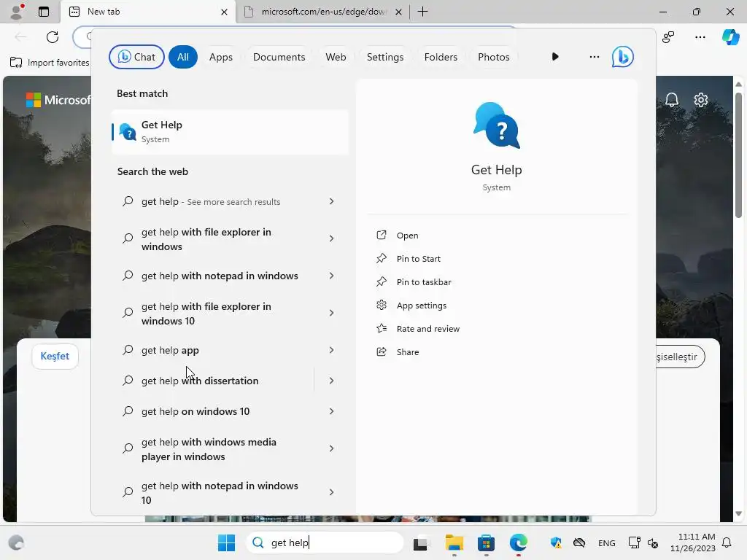Expand 'get help with dissertation' arrow
This screenshot has width=747, height=560.
coord(332,381)
